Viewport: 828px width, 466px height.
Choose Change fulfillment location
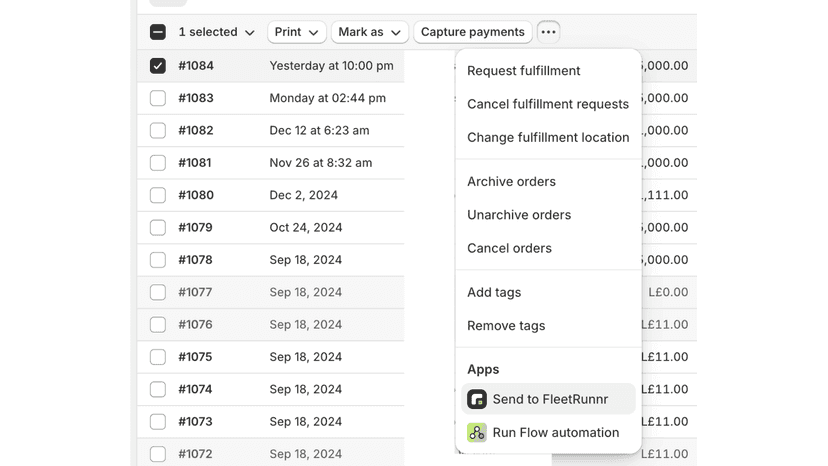(548, 137)
